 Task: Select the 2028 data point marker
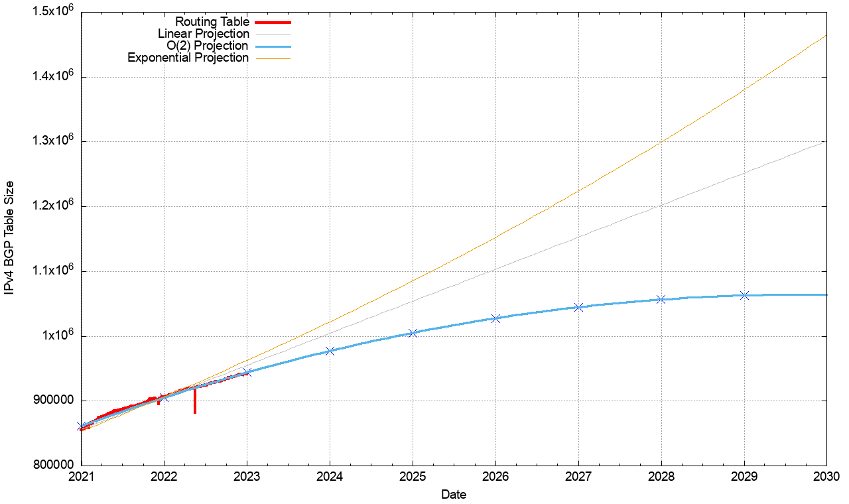[x=661, y=299]
